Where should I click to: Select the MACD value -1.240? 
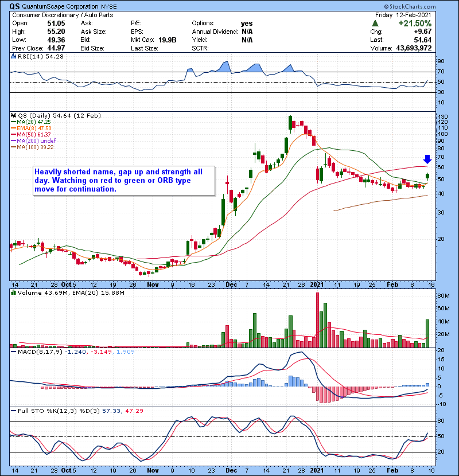[x=76, y=352]
